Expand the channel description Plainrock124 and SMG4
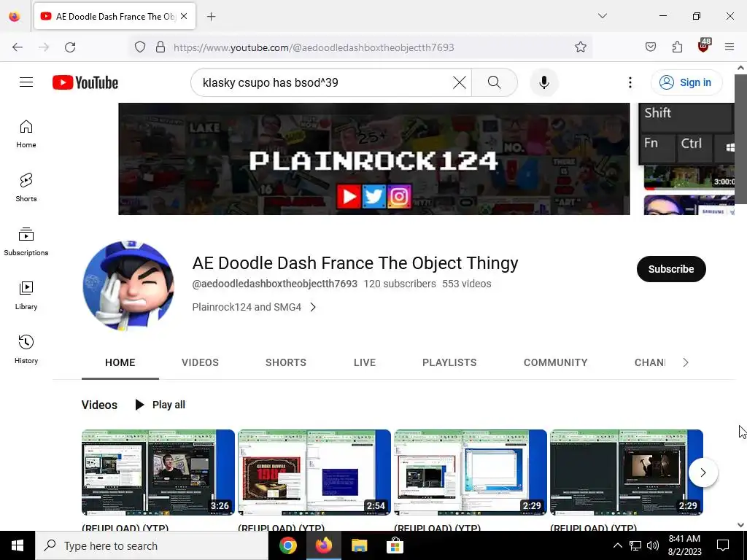The image size is (747, 560). 254,307
